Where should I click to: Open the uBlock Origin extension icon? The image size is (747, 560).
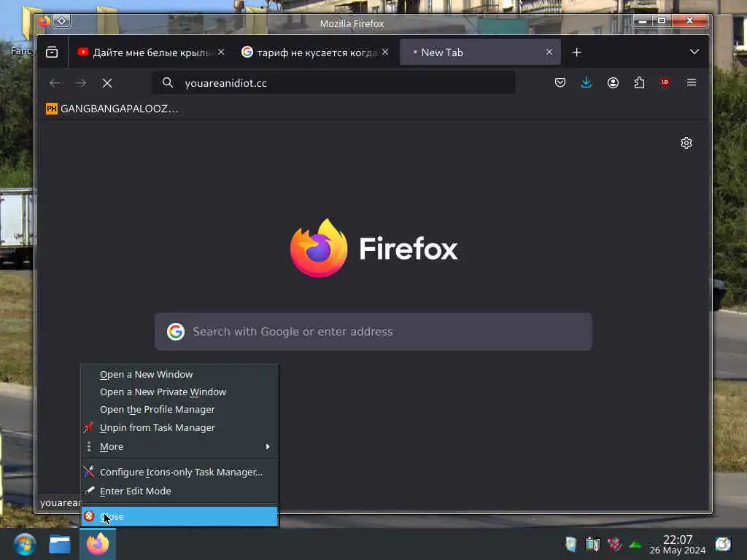pos(665,82)
